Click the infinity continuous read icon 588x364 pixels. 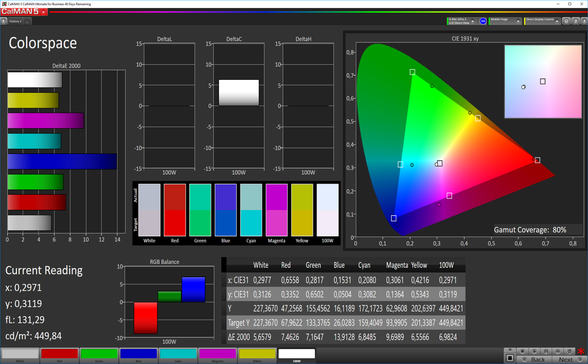tap(558, 351)
